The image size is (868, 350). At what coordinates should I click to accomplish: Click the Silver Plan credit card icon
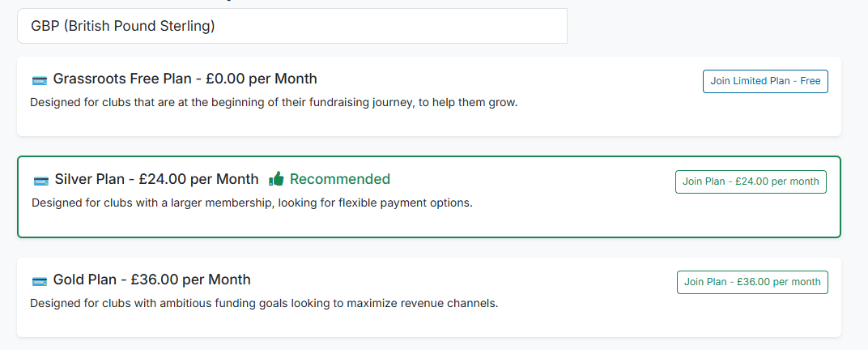40,181
